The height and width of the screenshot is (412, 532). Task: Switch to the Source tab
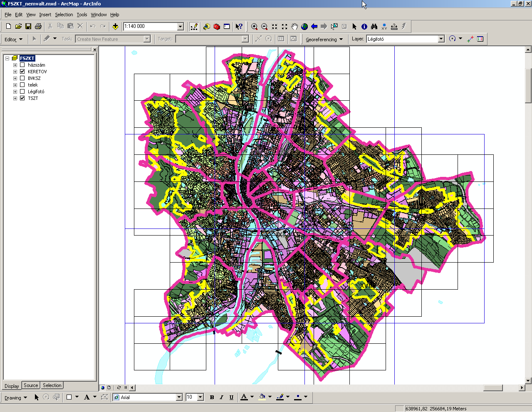point(31,385)
